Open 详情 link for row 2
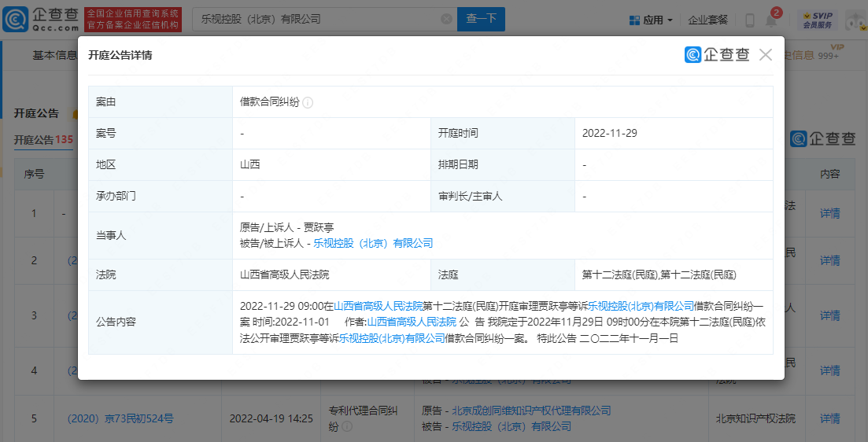 [829, 260]
